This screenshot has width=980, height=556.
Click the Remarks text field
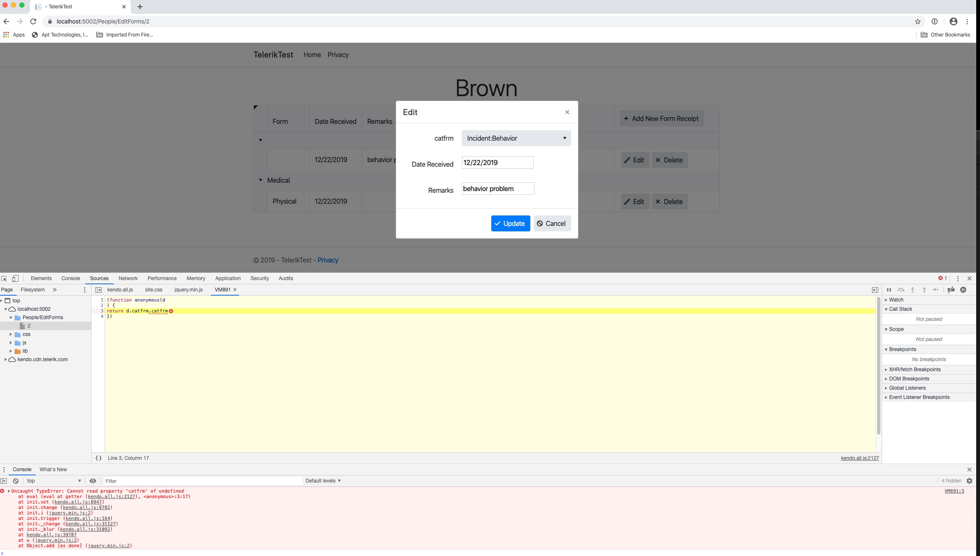point(498,189)
